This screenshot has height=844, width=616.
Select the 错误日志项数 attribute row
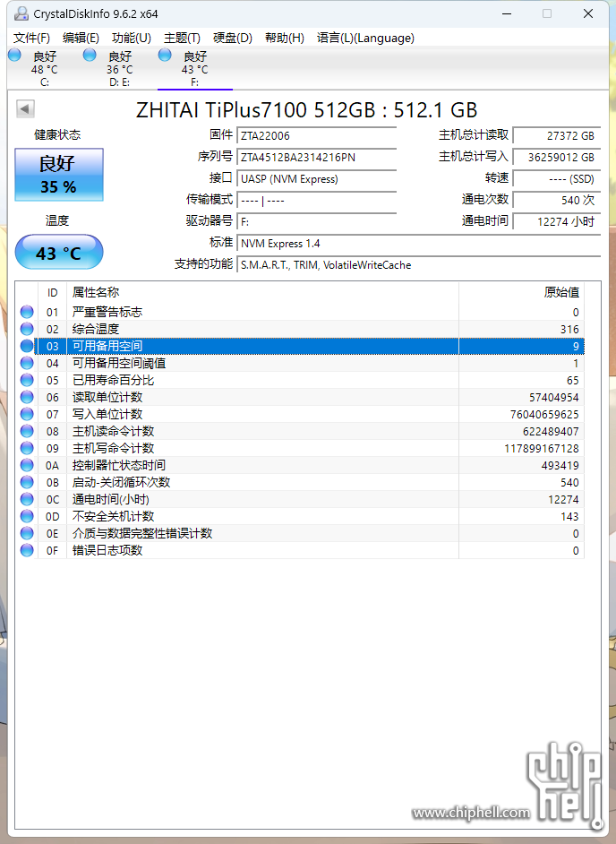click(300, 550)
